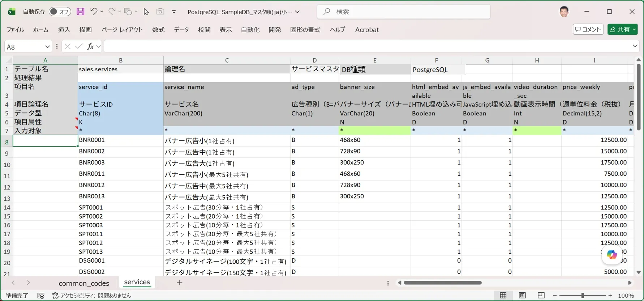The image size is (644, 301).
Task: Open the file name dropdown chevron
Action: click(x=297, y=12)
